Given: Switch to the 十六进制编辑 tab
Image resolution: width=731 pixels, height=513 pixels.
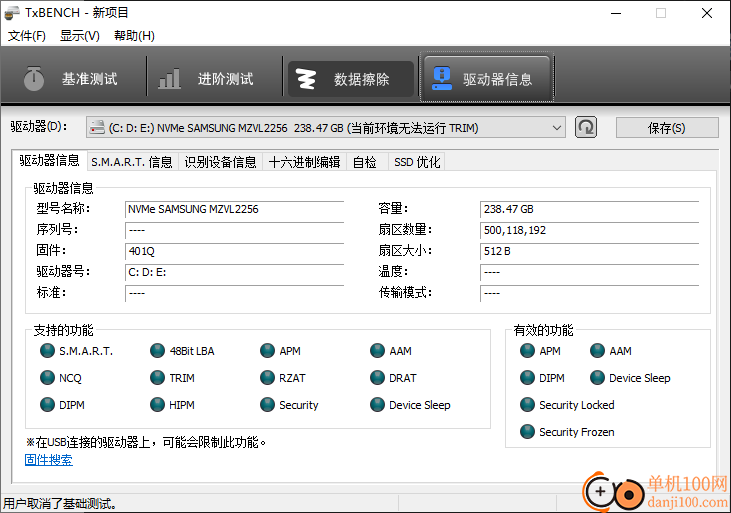Looking at the screenshot, I should click(x=304, y=162).
